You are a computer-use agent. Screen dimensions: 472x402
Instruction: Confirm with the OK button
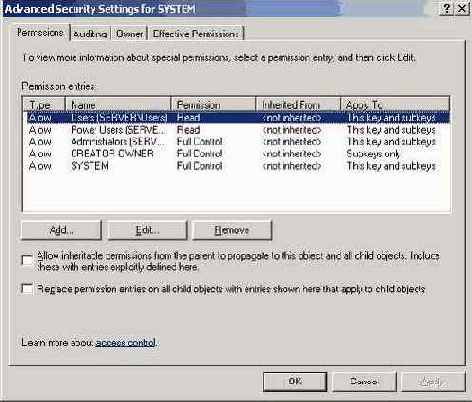click(x=295, y=381)
